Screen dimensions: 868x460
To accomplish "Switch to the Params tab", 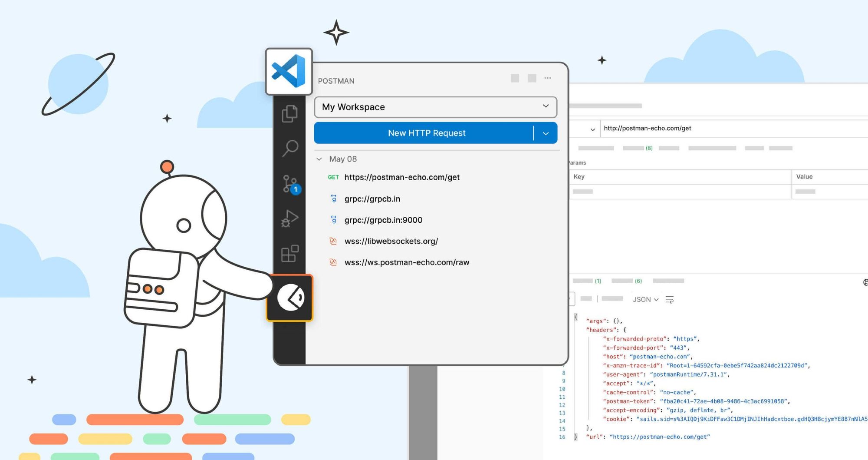I will click(x=576, y=162).
